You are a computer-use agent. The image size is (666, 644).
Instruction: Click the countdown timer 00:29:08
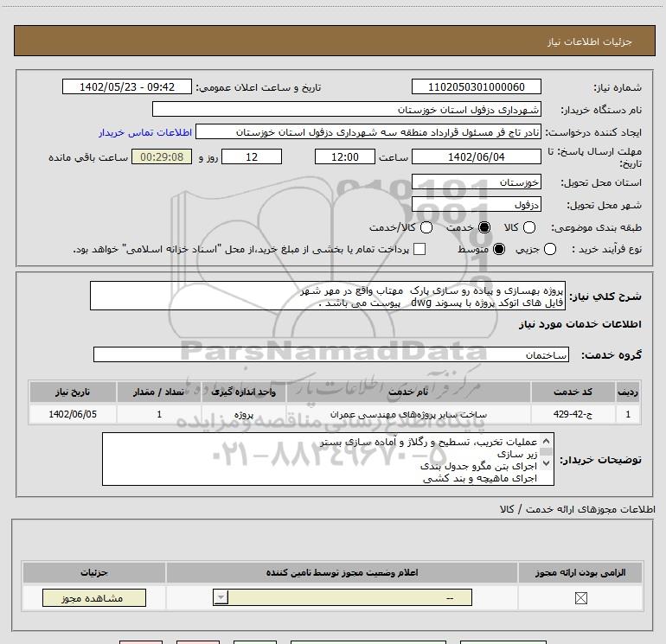coord(162,156)
